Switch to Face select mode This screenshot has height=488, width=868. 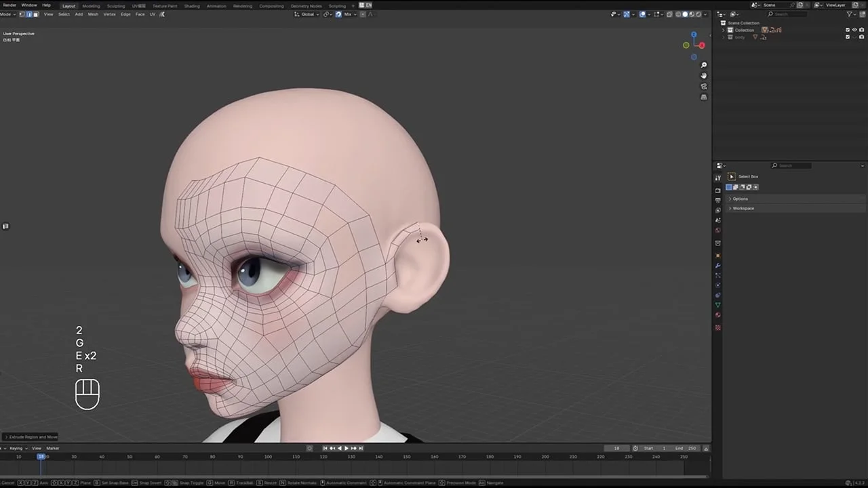[x=36, y=14]
